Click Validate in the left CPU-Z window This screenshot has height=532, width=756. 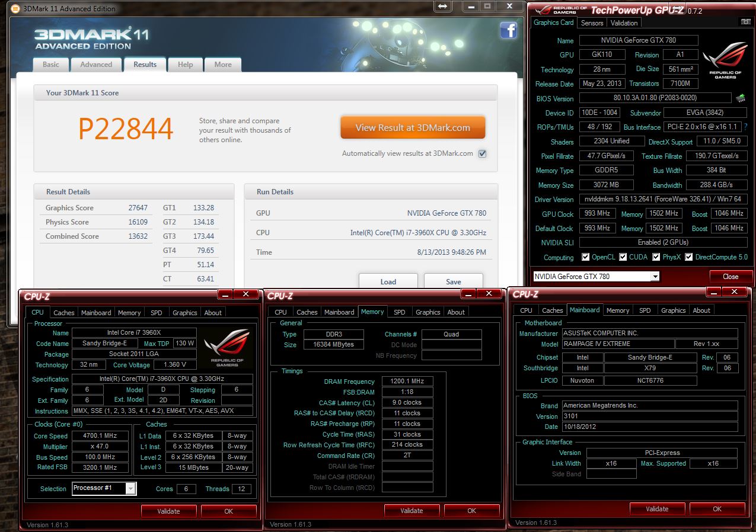pos(169,511)
